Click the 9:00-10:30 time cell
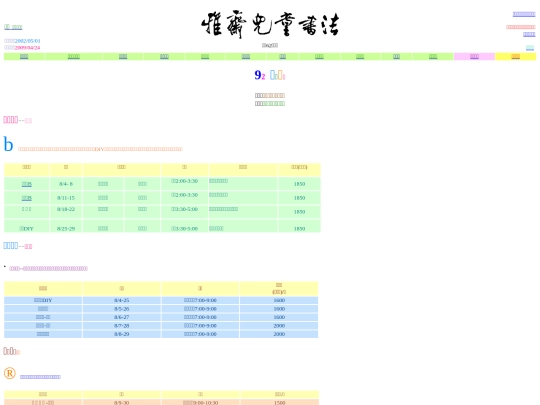The height and width of the screenshot is (405, 540). (200, 402)
